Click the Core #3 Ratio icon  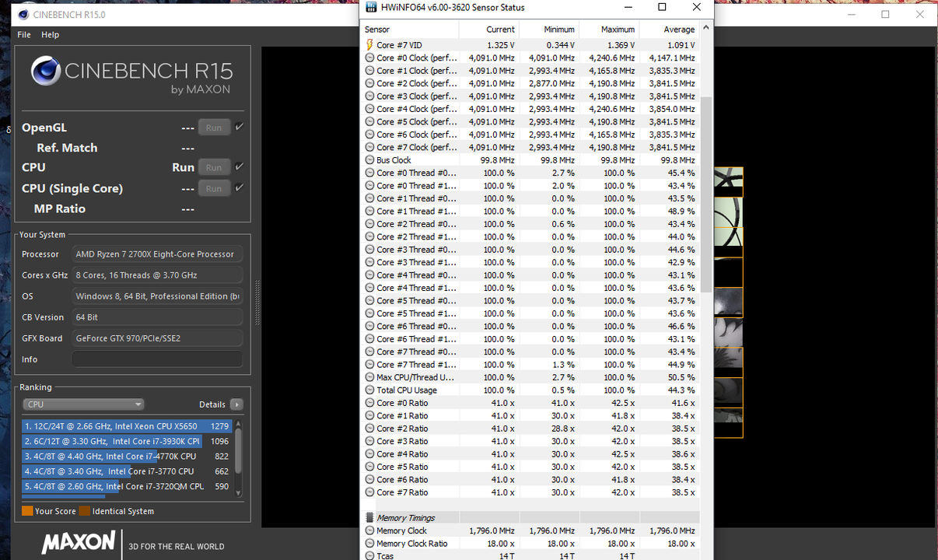point(369,441)
